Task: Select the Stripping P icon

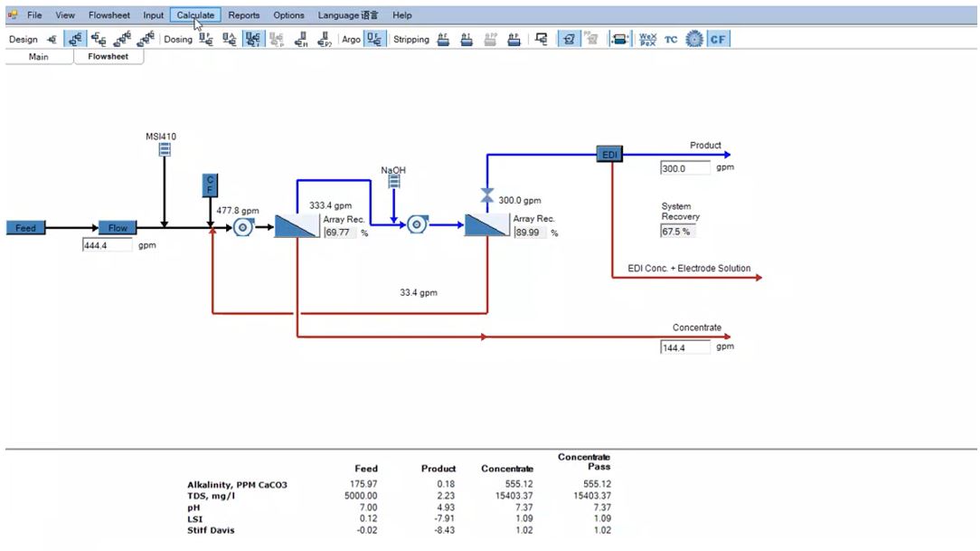Action: pyautogui.click(x=514, y=40)
